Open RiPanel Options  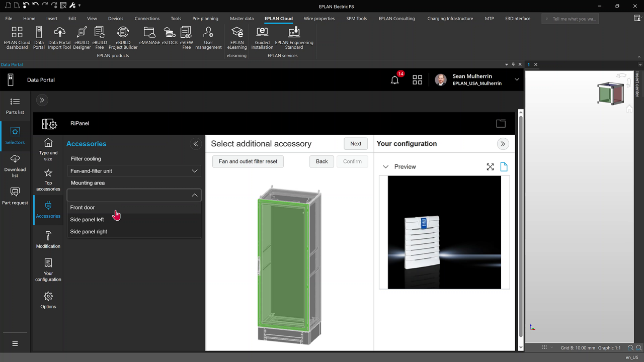pyautogui.click(x=48, y=300)
